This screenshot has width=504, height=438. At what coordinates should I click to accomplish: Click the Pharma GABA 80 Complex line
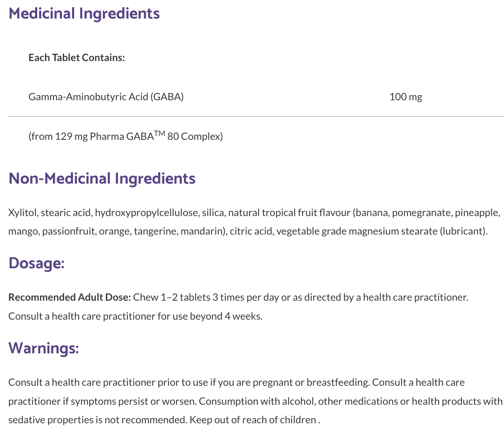[x=126, y=136]
